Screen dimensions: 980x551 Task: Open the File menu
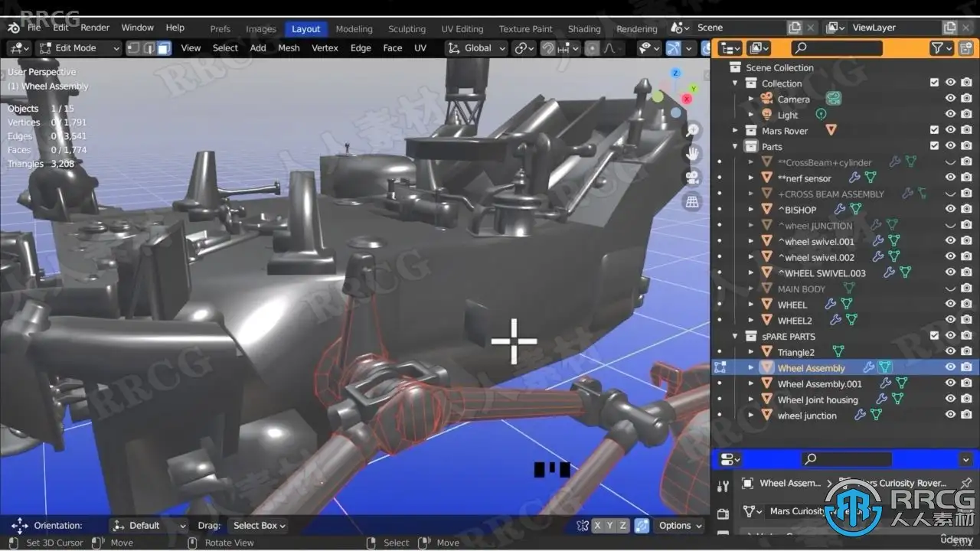coord(34,28)
